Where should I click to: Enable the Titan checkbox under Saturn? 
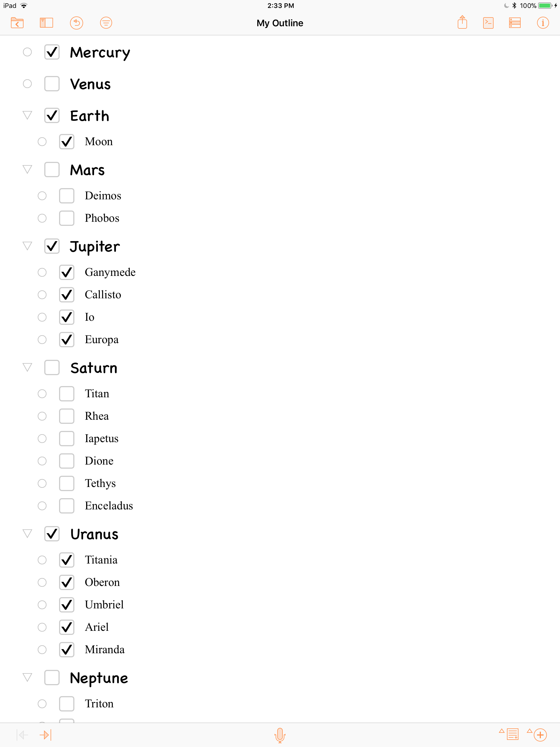tap(66, 393)
